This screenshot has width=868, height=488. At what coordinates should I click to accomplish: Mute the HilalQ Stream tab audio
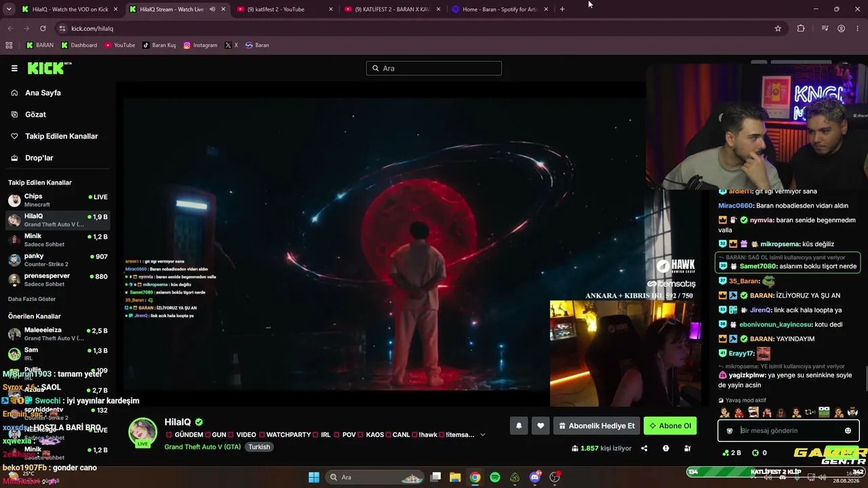pos(212,9)
